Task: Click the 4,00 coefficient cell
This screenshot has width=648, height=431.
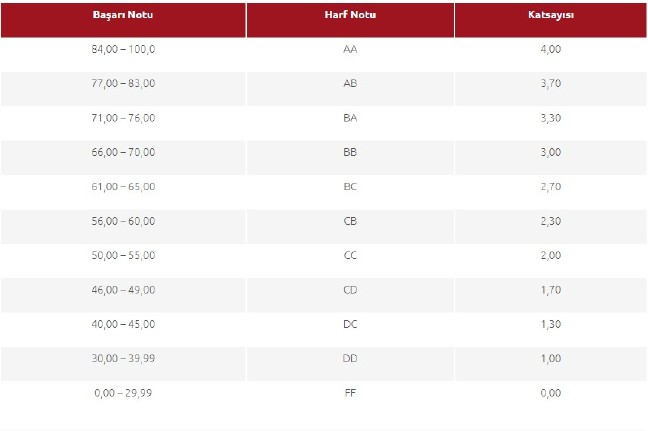Action: click(551, 49)
